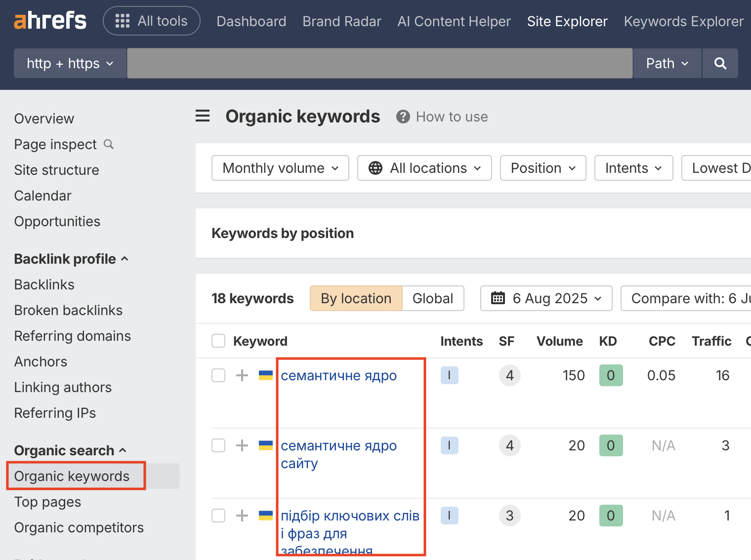Tick the select-all Keyword header checkbox
The height and width of the screenshot is (560, 751).
coord(218,341)
